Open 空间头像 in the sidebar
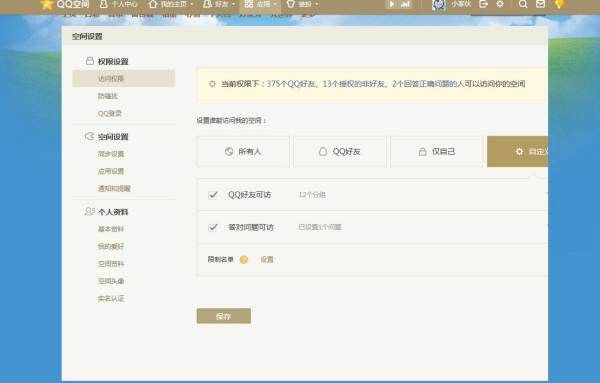 (x=111, y=281)
